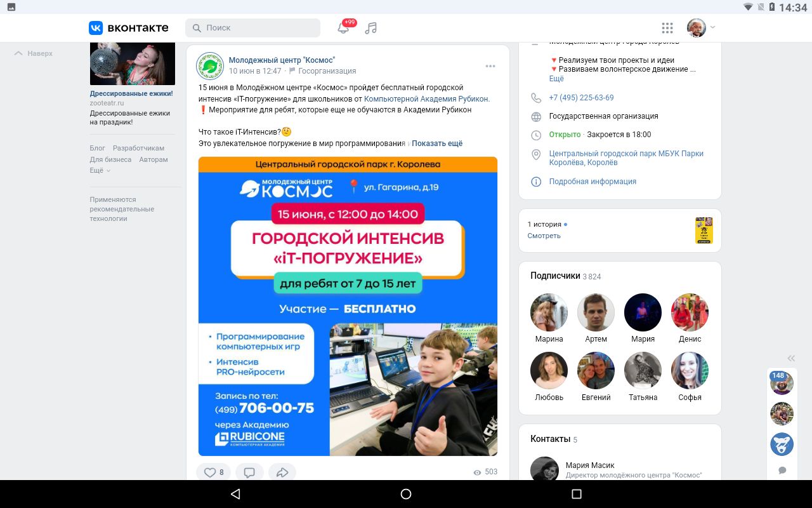
Task: Open the 'Разработчикам' footer link
Action: coord(138,148)
